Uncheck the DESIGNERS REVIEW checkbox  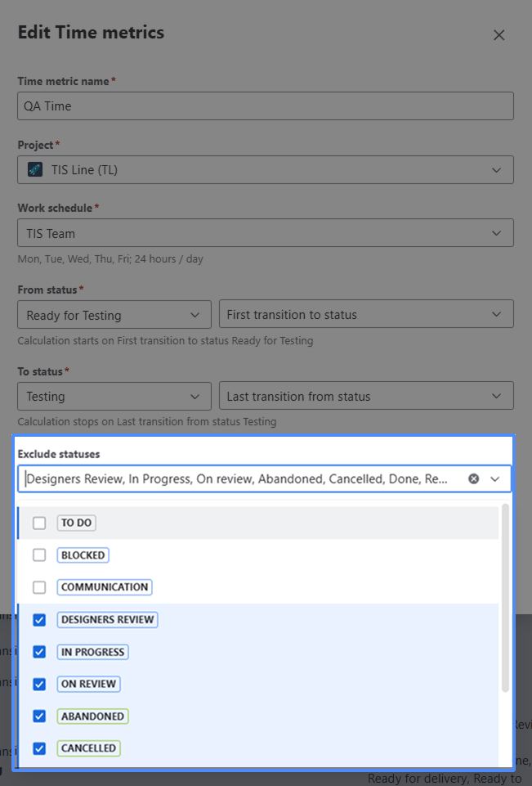click(39, 620)
